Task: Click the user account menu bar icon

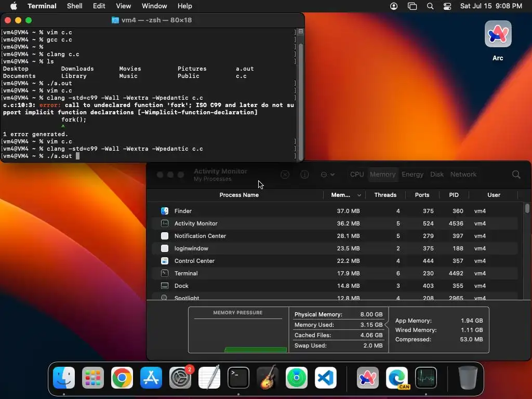Action: click(x=394, y=6)
